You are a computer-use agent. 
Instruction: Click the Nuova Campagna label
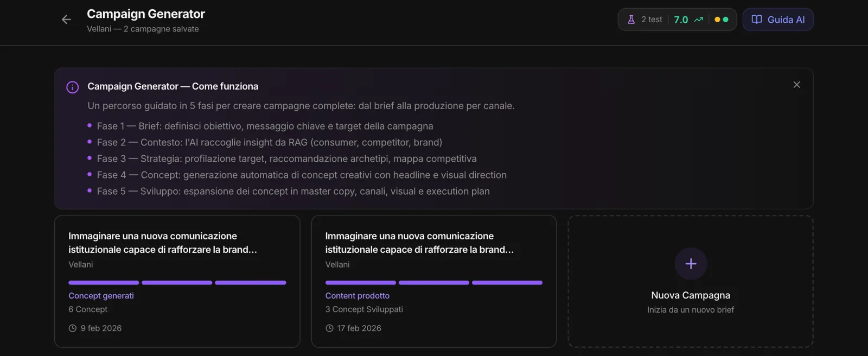click(x=691, y=295)
